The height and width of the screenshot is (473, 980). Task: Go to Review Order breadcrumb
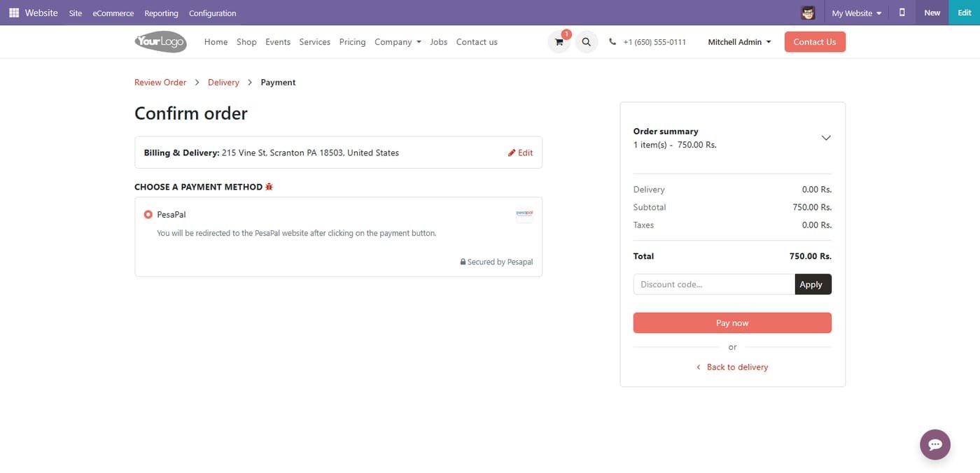[x=160, y=83]
